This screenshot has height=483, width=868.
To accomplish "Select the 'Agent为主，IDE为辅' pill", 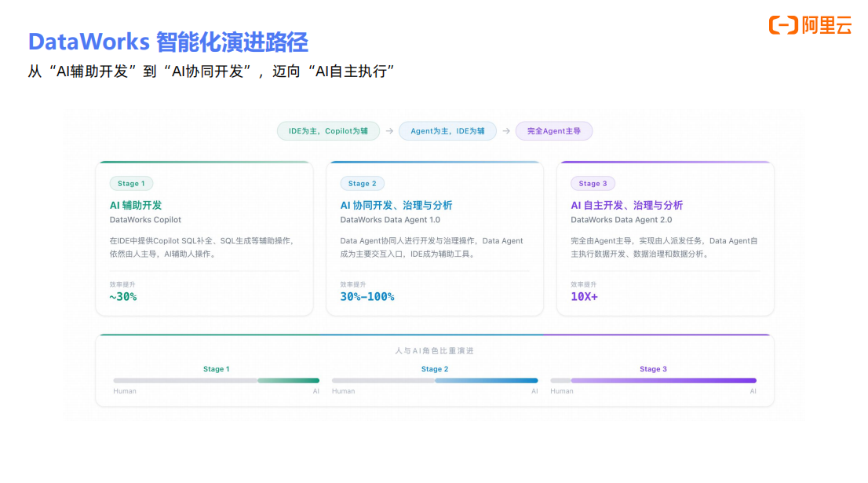I will click(447, 131).
